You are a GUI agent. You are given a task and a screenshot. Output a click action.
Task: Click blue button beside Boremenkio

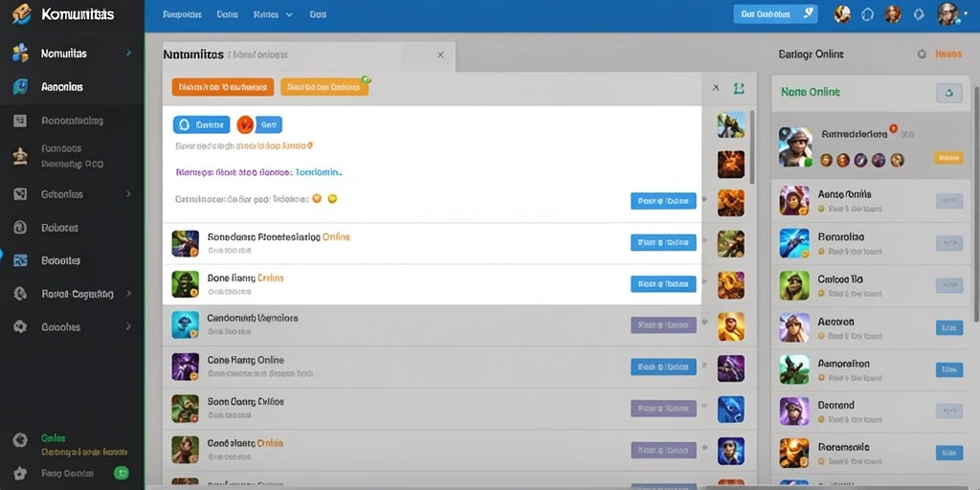pos(948,453)
